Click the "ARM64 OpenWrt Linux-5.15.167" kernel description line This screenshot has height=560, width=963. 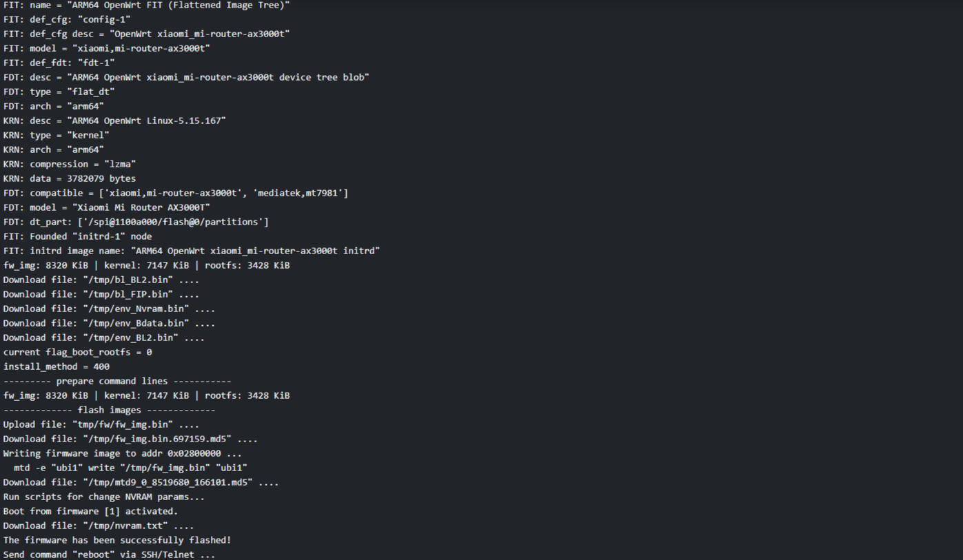click(114, 121)
